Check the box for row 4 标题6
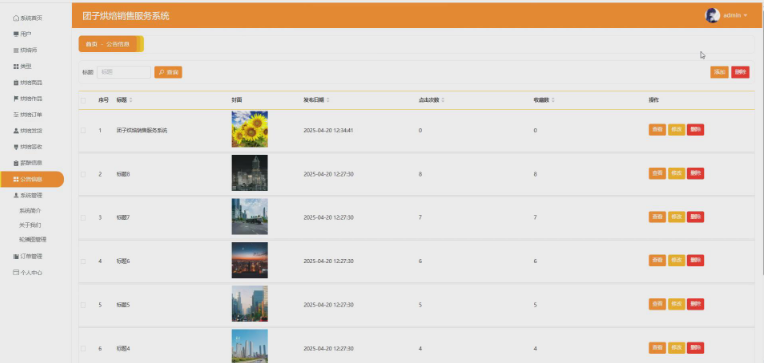 tap(83, 261)
